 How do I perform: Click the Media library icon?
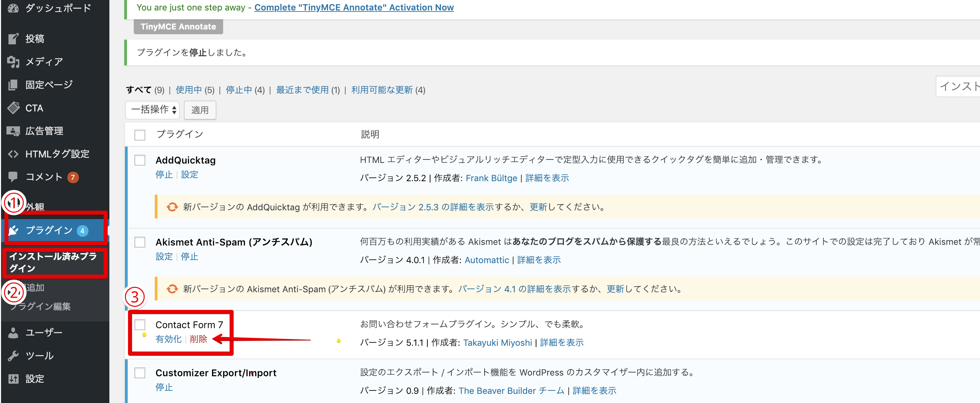point(13,61)
